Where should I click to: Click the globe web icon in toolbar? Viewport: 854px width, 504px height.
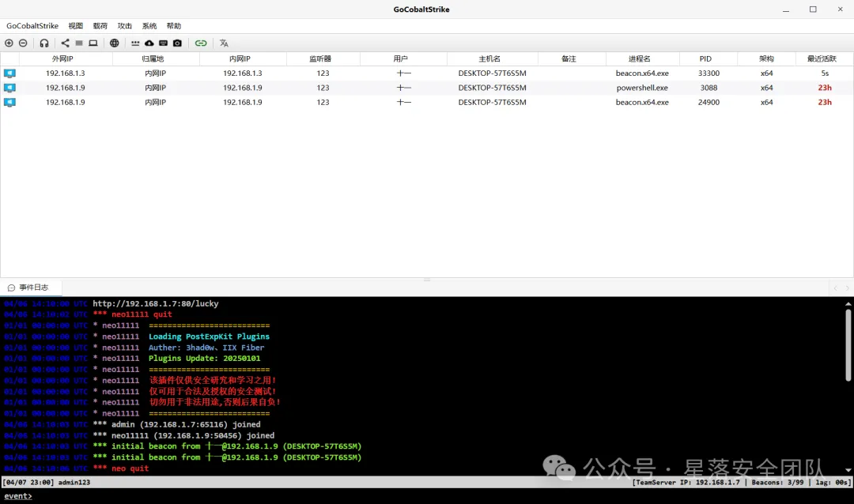pyautogui.click(x=115, y=43)
